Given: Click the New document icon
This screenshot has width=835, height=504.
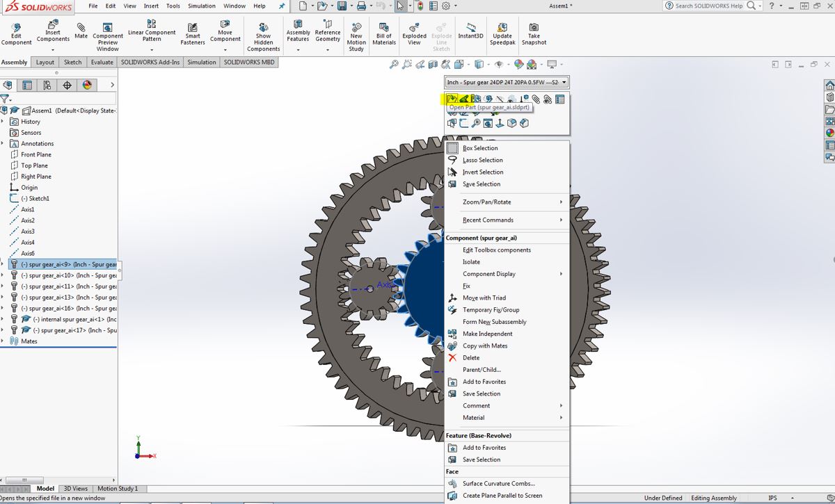Looking at the screenshot, I should pyautogui.click(x=303, y=6).
